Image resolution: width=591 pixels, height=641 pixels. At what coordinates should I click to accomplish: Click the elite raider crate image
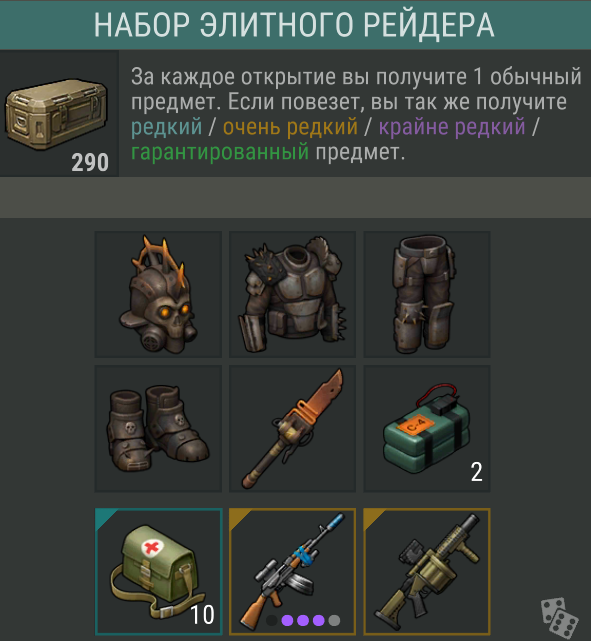(x=56, y=114)
